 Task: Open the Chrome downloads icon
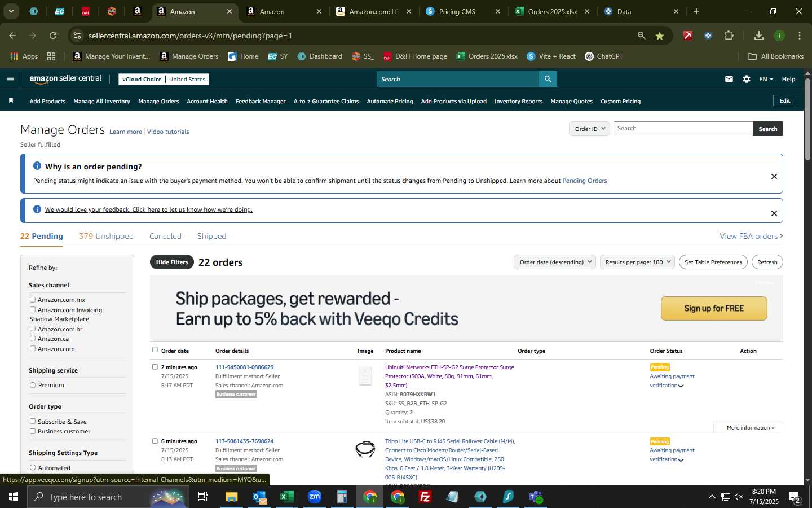pyautogui.click(x=759, y=36)
